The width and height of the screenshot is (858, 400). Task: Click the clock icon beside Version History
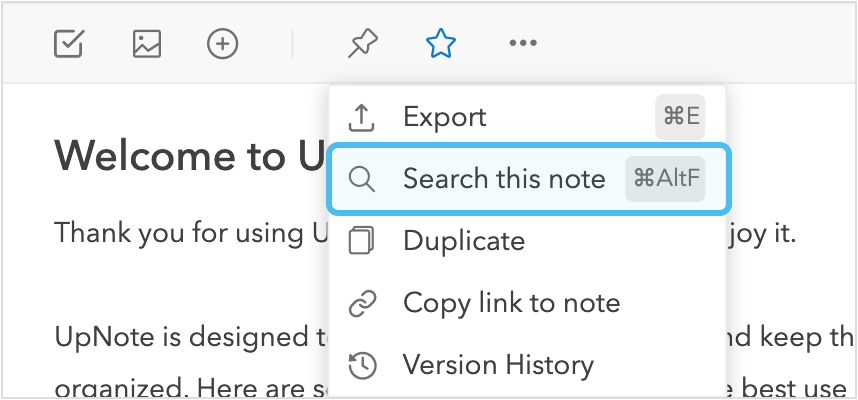[x=361, y=365]
